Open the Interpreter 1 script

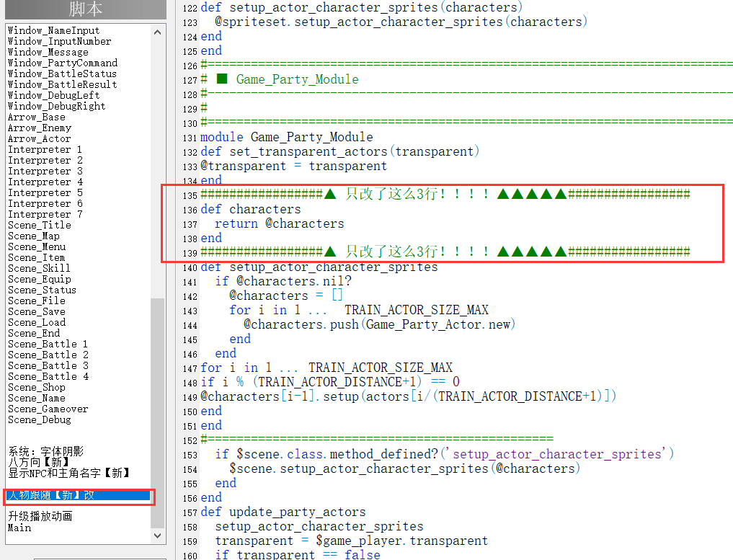pyautogui.click(x=45, y=149)
